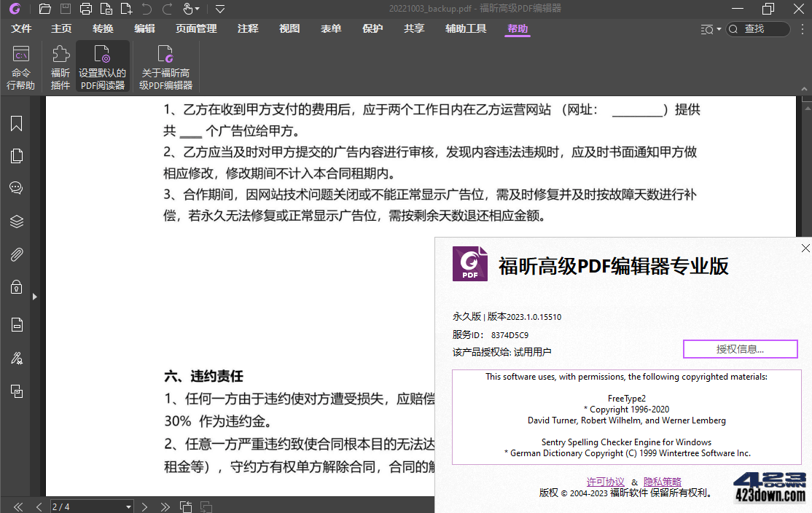Select the Hand tool icon

pos(188,9)
